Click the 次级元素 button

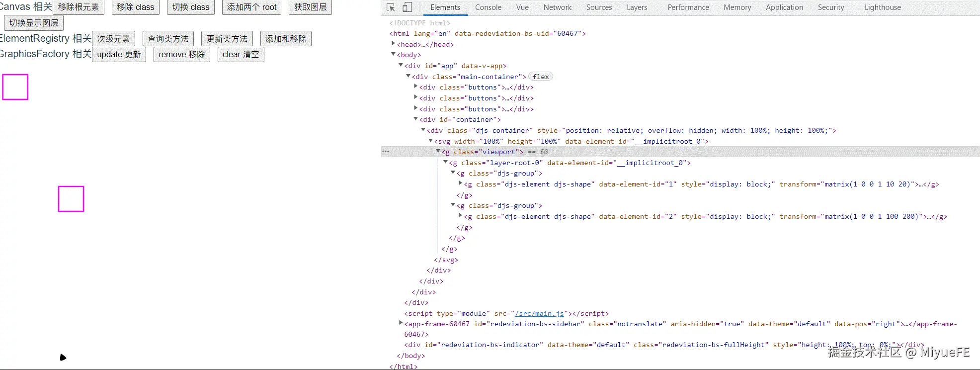point(114,39)
